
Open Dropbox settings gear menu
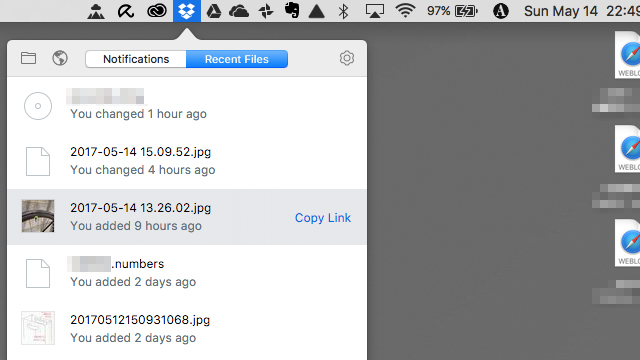pyautogui.click(x=347, y=58)
